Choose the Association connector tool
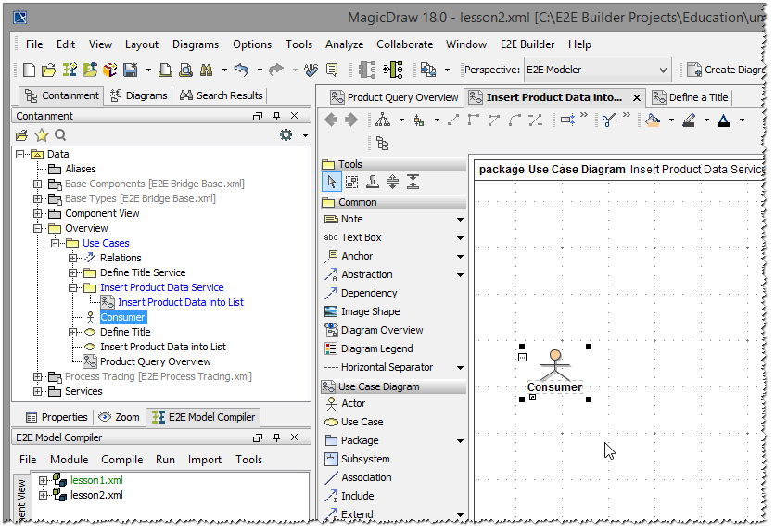Screen dimensions: 775x532 coord(365,477)
